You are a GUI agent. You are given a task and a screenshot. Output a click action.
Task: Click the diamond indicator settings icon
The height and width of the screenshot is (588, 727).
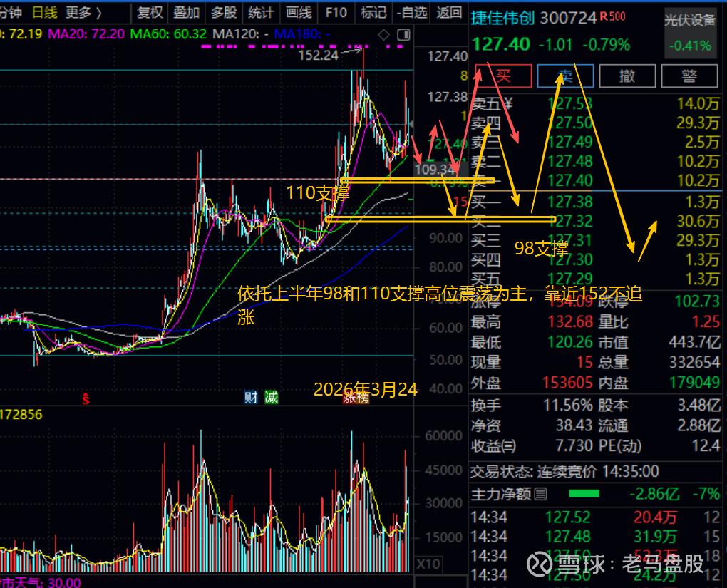(384, 35)
